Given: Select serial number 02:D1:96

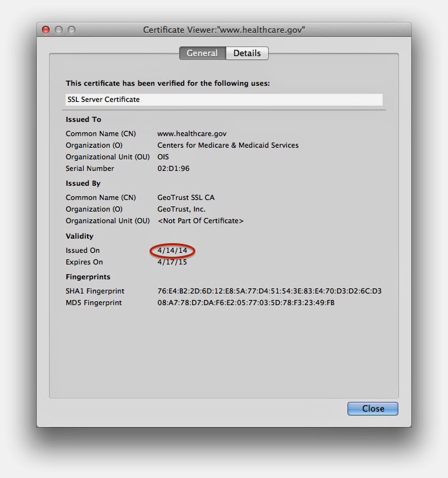Looking at the screenshot, I should click(173, 168).
